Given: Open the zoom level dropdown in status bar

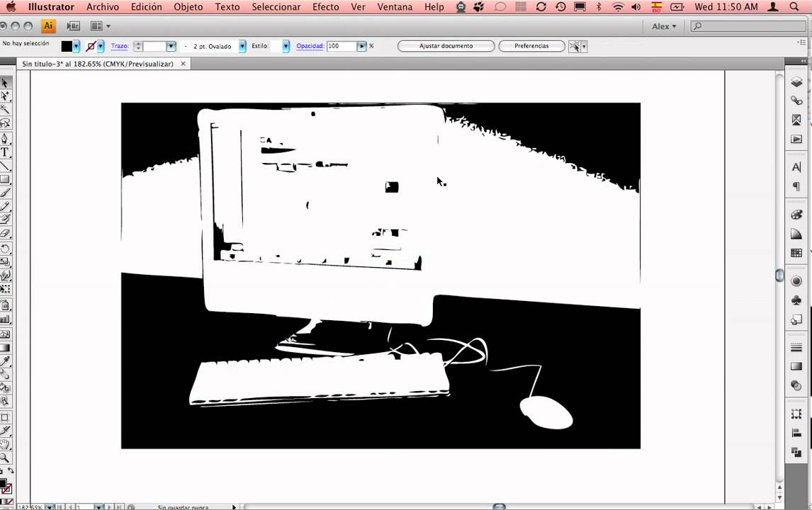Looking at the screenshot, I should 49,507.
